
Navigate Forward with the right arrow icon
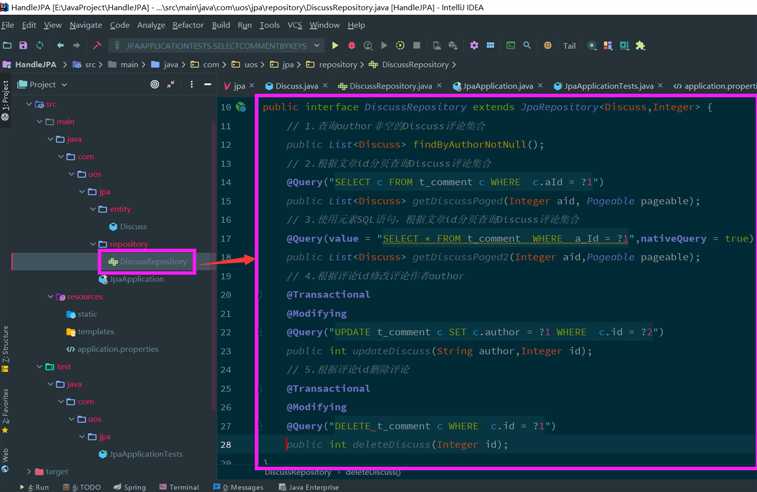coord(76,45)
